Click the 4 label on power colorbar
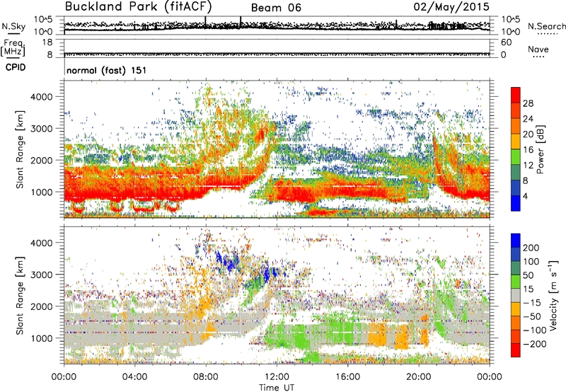 point(525,197)
